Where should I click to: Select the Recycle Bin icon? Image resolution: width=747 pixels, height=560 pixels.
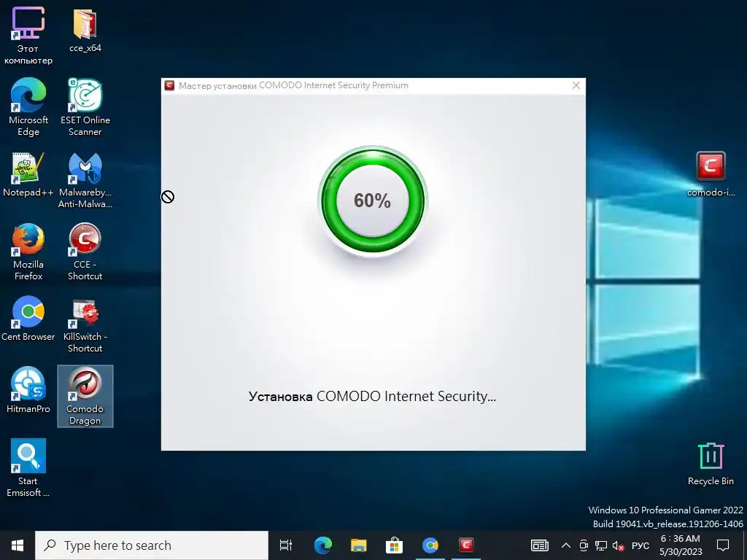click(x=711, y=464)
